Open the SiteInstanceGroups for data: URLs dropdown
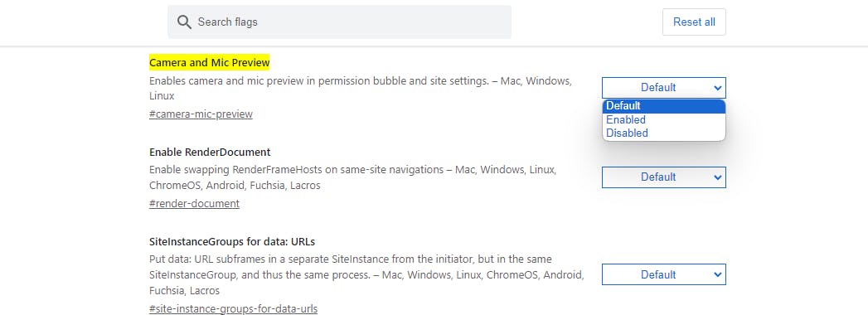Image resolution: width=868 pixels, height=315 pixels. [x=664, y=274]
